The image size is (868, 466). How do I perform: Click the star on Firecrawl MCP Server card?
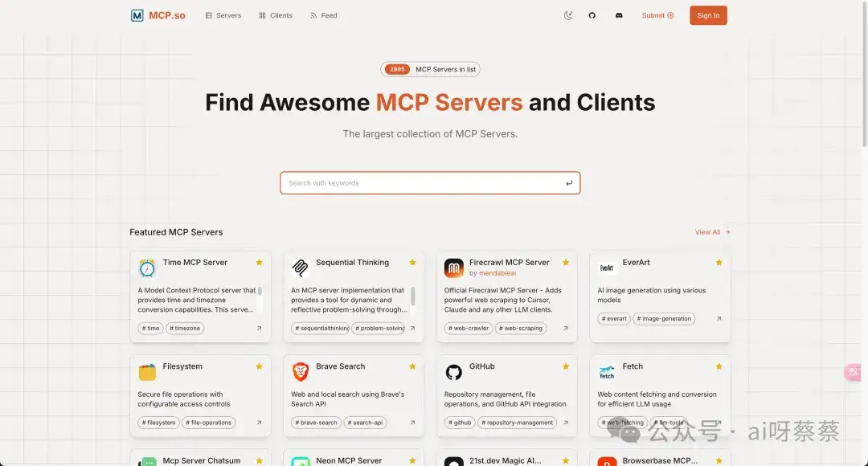point(566,263)
